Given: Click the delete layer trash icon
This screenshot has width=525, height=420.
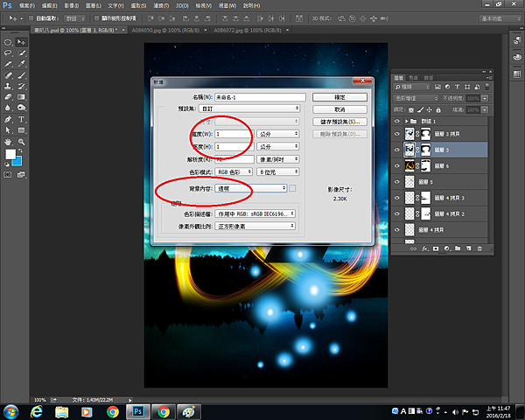Looking at the screenshot, I should (479, 249).
